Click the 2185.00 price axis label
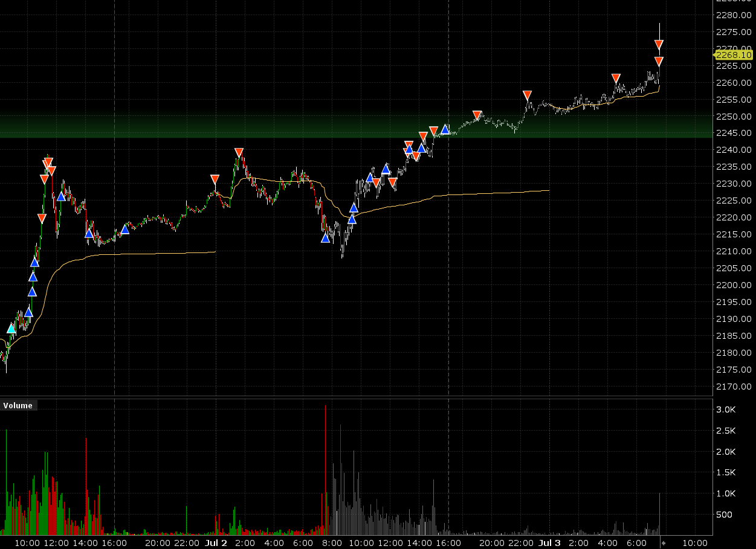Viewport: 756px width, 549px height. [733, 336]
